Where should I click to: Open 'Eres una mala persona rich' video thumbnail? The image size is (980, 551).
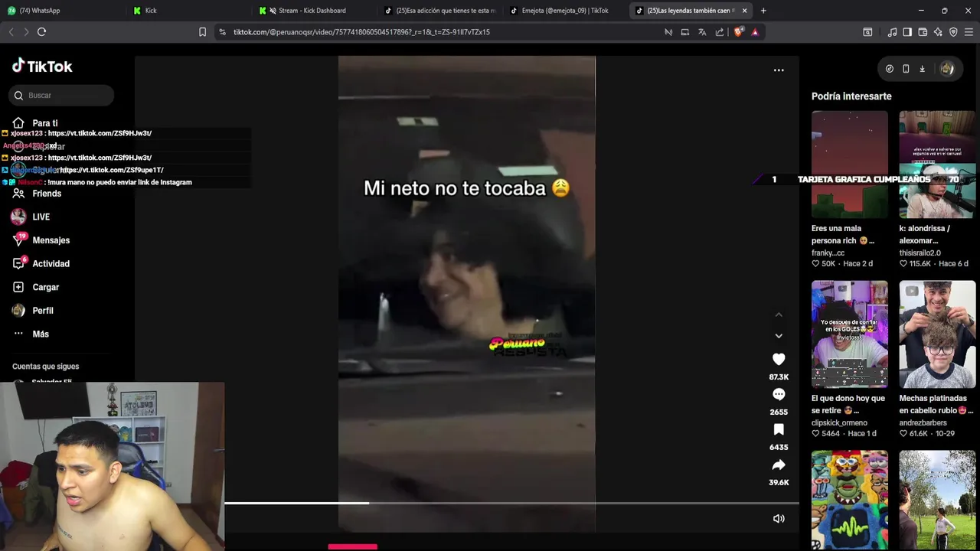pos(850,165)
